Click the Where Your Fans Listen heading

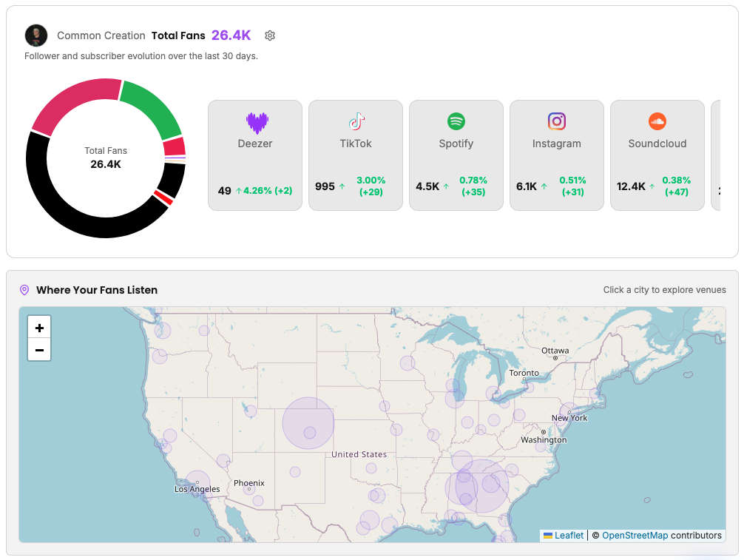point(97,290)
